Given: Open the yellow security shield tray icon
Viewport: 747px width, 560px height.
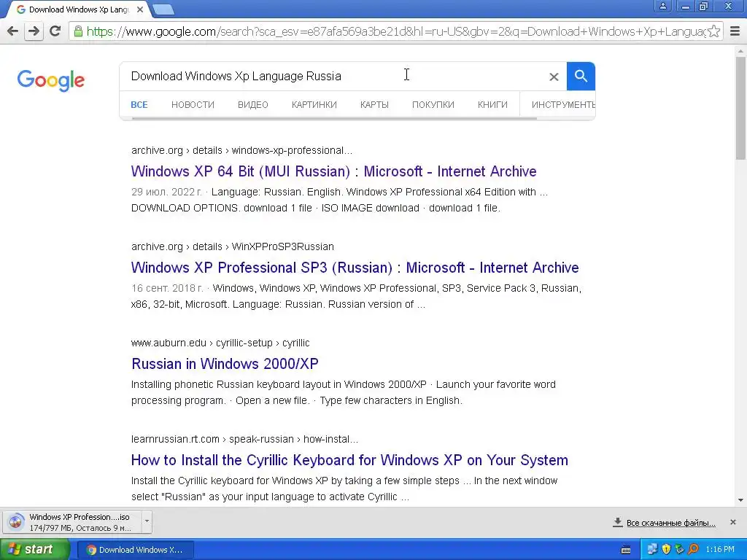Looking at the screenshot, I should (666, 550).
